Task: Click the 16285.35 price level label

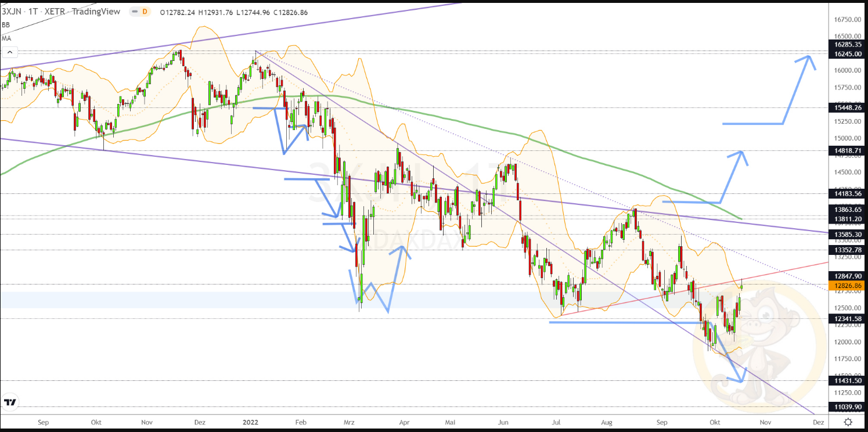Action: pyautogui.click(x=848, y=44)
